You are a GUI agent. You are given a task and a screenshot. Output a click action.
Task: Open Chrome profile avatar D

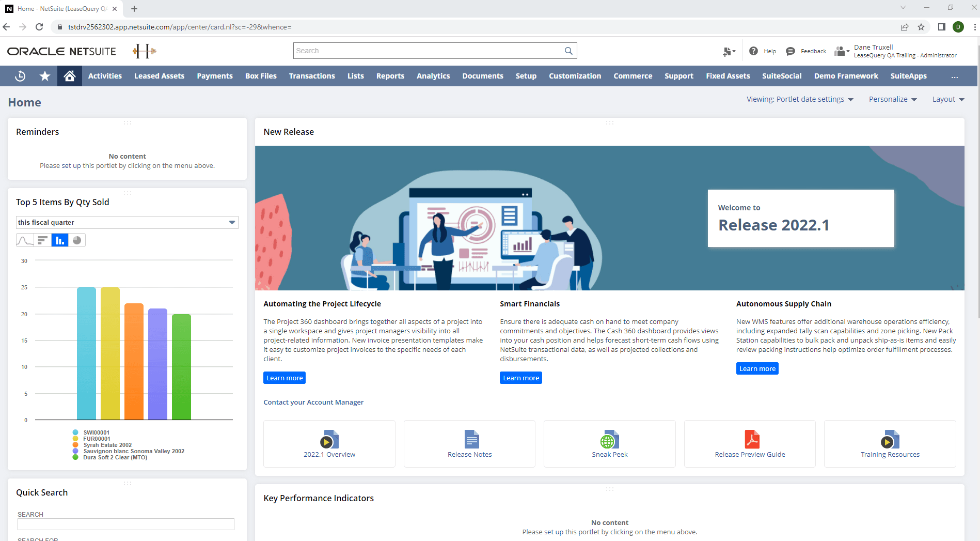coord(958,27)
